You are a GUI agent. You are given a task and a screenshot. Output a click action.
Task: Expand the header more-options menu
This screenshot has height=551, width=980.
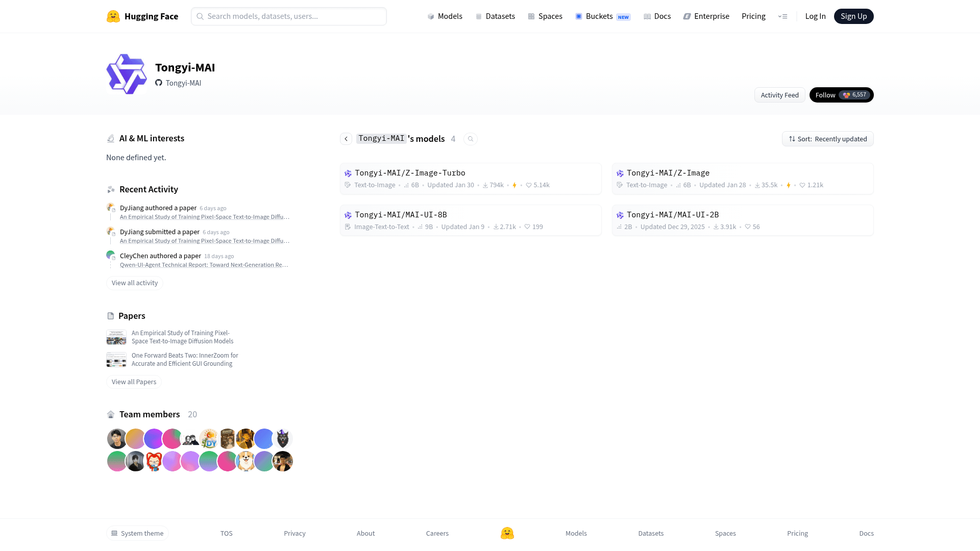[782, 16]
